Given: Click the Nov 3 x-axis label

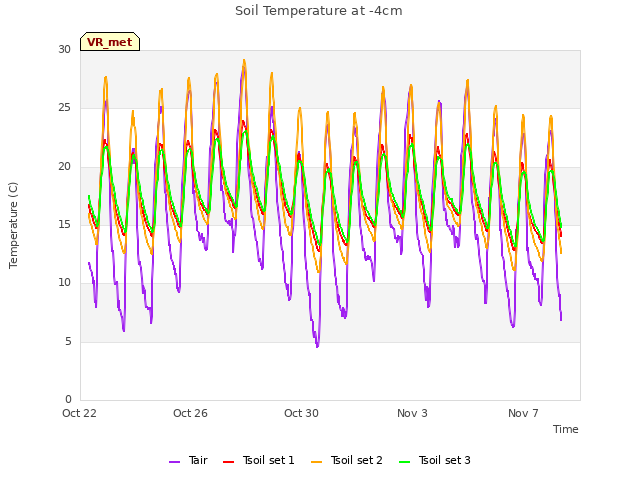Looking at the screenshot, I should click(x=412, y=413).
